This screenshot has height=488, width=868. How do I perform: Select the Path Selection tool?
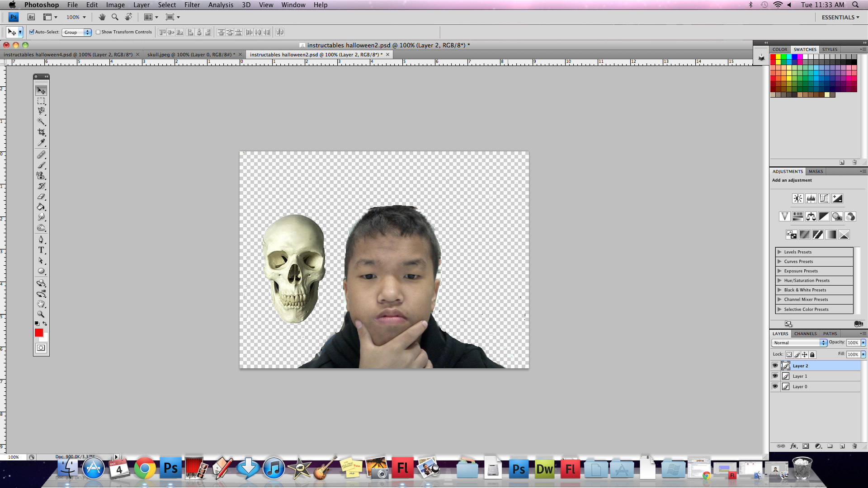pos(41,261)
